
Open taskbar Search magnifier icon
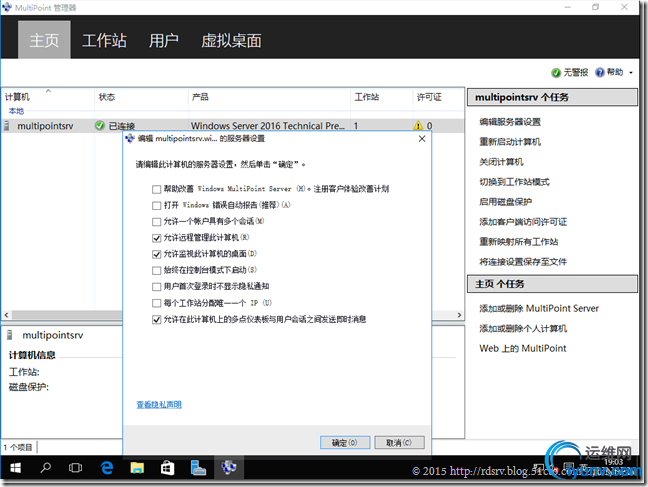click(45, 468)
